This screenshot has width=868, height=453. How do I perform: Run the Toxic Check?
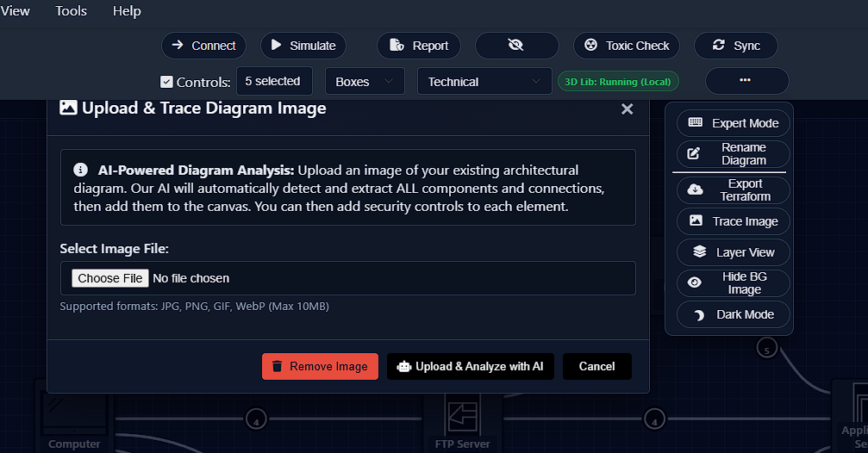(627, 46)
